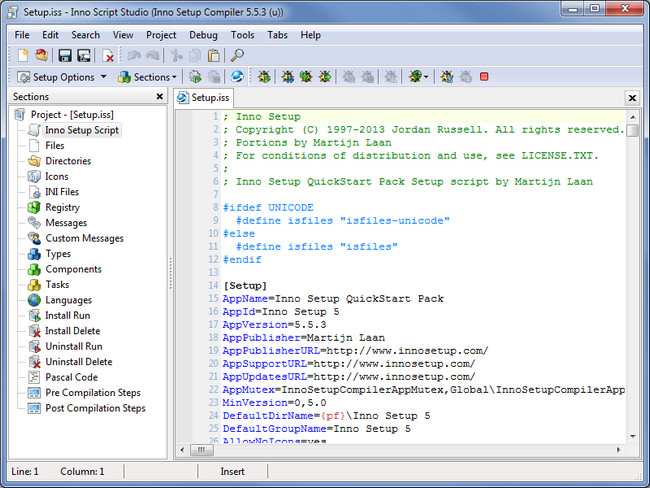This screenshot has width=650, height=488.
Task: Click the AppVersion=5.5.3 code line
Action: pos(274,325)
